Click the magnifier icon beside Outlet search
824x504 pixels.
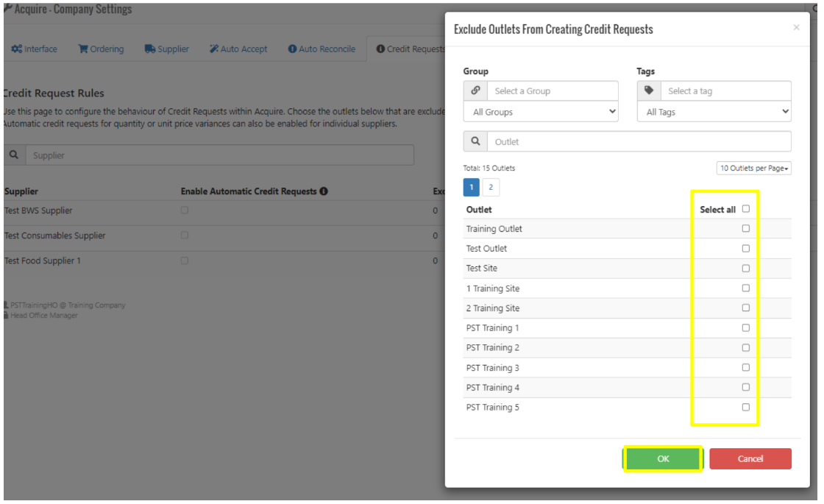(x=475, y=141)
